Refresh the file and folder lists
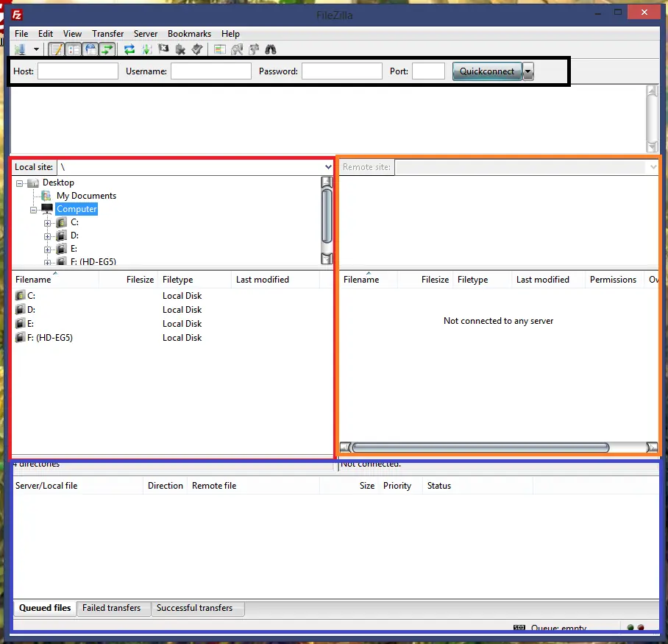This screenshot has height=644, width=668. pyautogui.click(x=129, y=49)
